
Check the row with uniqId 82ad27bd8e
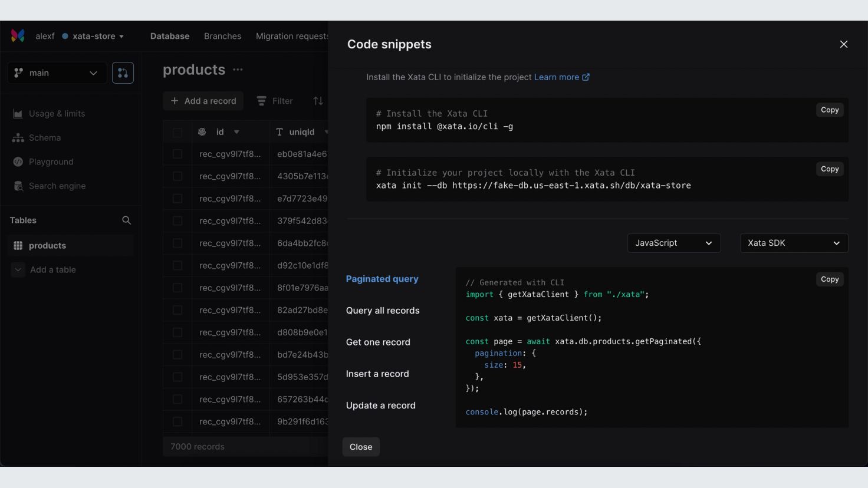[177, 310]
